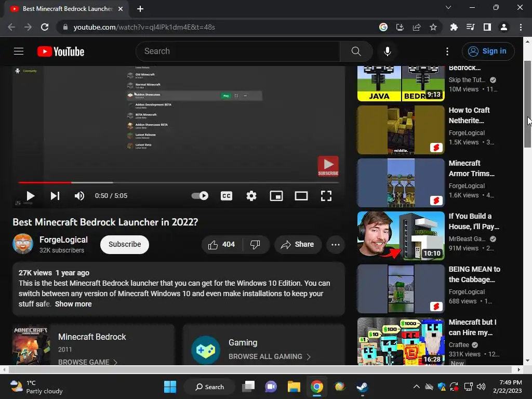This screenshot has width=532, height=399.
Task: Skip to next video
Action: click(x=55, y=196)
